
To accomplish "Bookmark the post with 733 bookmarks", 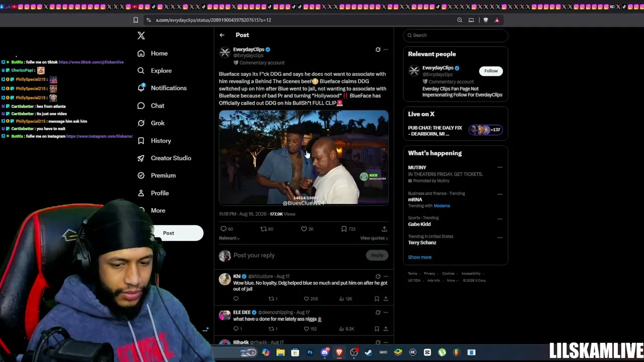I will tap(348, 229).
